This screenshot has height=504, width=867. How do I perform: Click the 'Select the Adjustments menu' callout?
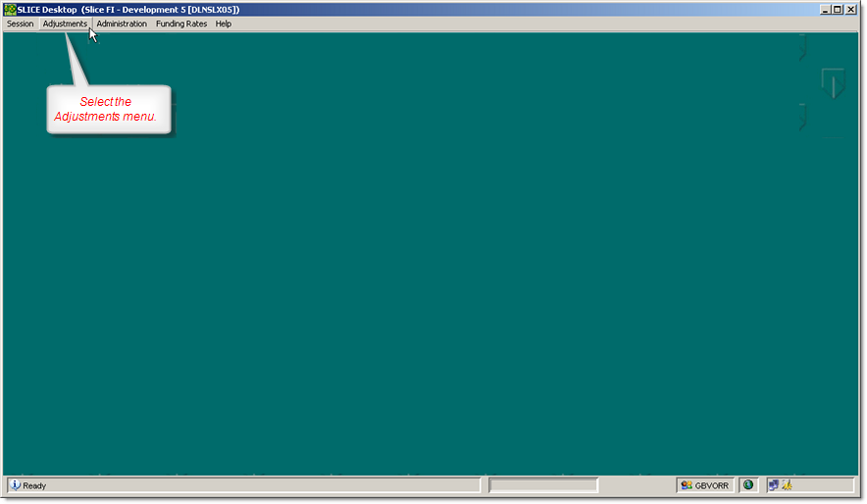tap(109, 110)
